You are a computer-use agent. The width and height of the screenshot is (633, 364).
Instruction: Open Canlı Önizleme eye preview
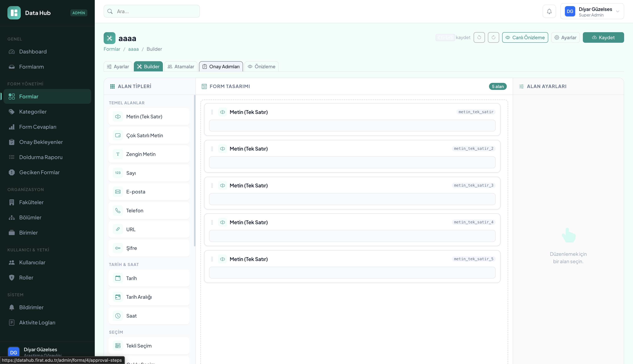pyautogui.click(x=525, y=38)
